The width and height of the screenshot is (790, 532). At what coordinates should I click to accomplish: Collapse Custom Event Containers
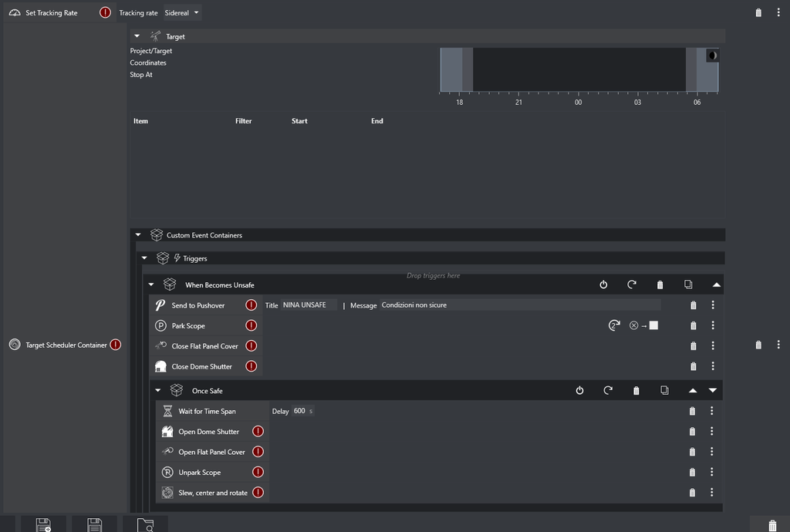(x=138, y=234)
